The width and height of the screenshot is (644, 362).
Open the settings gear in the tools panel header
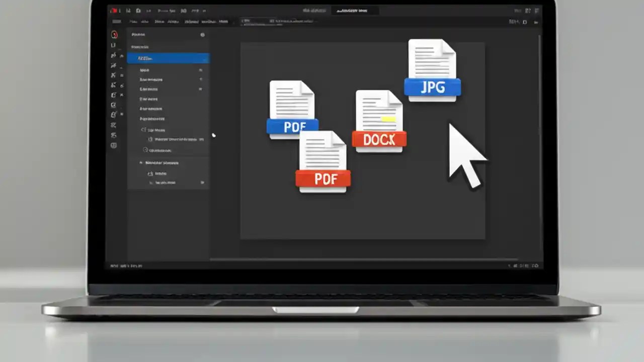203,35
